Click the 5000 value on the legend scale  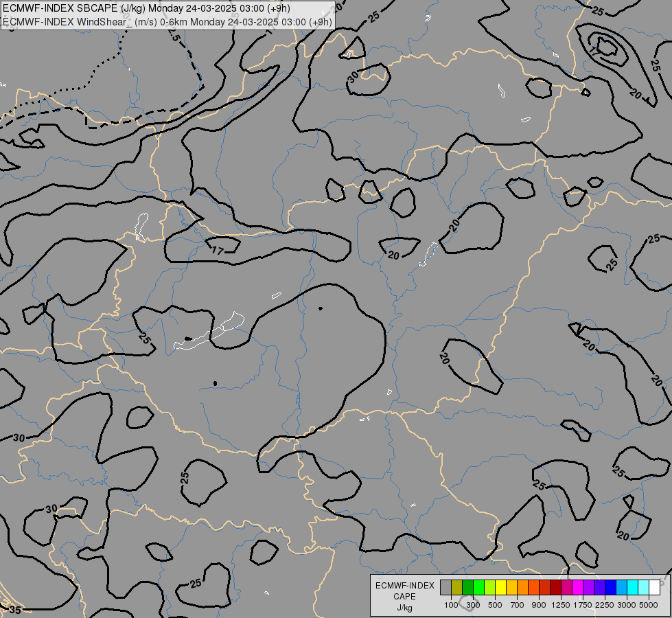649,605
